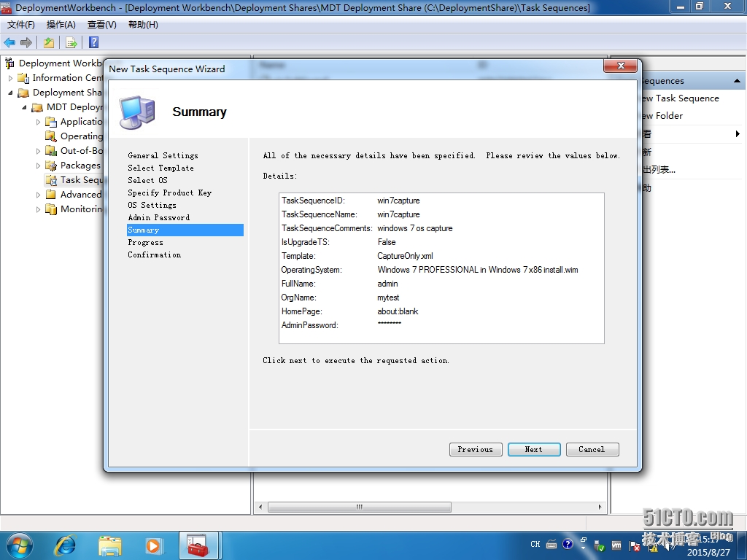The image size is (747, 560).
Task: Click the Select Template wizard step
Action: click(x=161, y=168)
